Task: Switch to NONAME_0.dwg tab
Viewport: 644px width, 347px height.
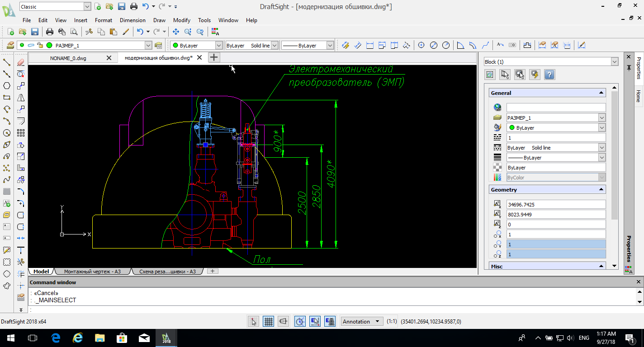Action: point(68,58)
